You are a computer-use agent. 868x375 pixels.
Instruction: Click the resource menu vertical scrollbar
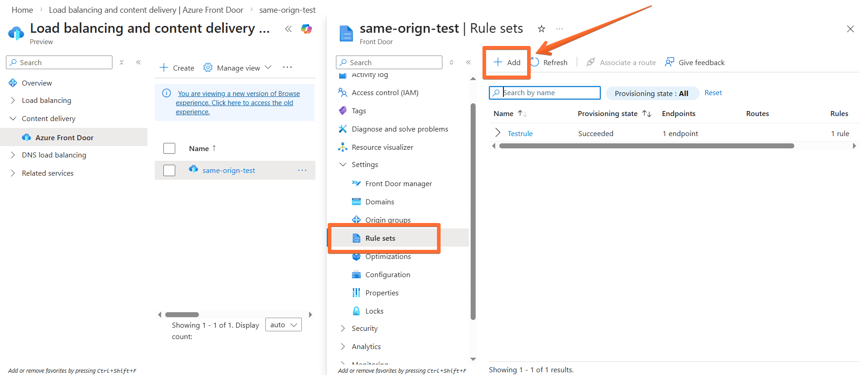click(473, 212)
